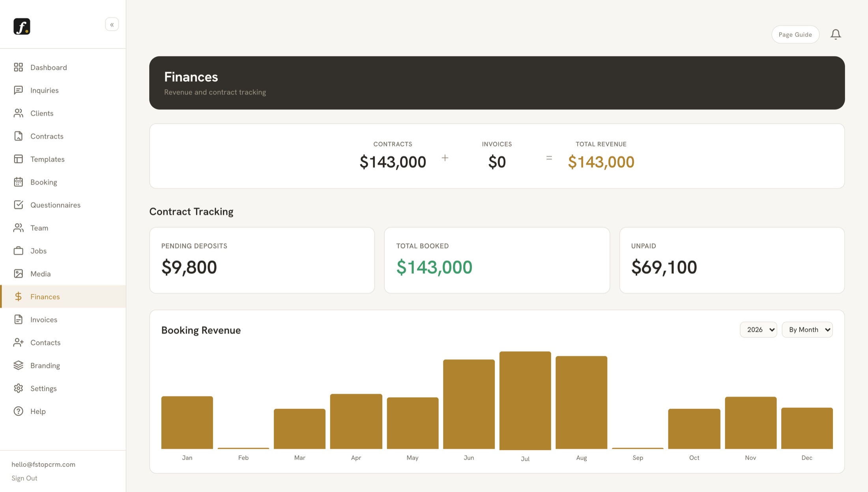Open notifications via the bell icon
This screenshot has height=492, width=868.
click(836, 35)
